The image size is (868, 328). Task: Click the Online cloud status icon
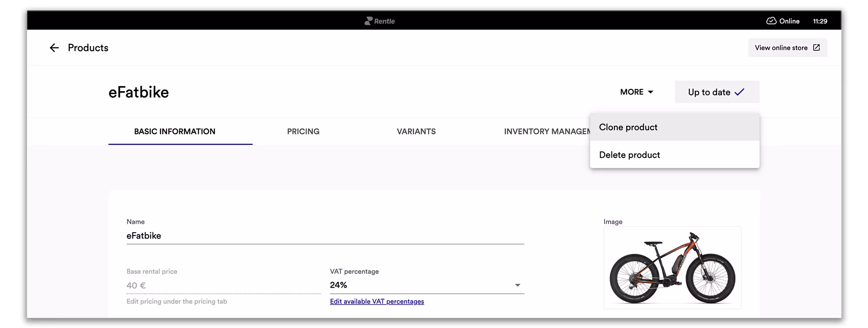771,21
